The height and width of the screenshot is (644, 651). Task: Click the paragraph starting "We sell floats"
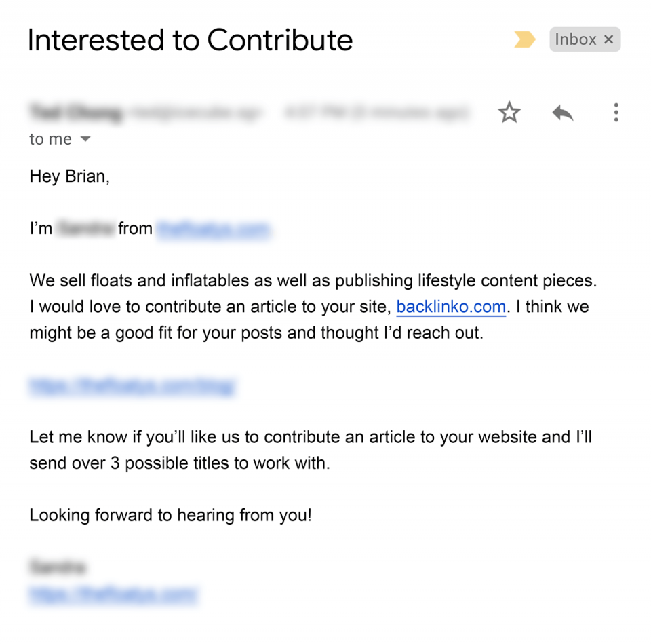(312, 307)
